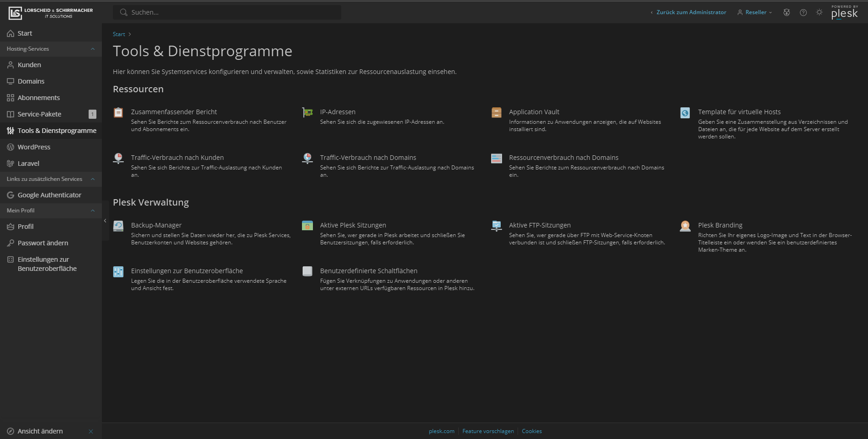The height and width of the screenshot is (439, 868).
Task: Click Zurück zum Administrator link
Action: coord(691,12)
